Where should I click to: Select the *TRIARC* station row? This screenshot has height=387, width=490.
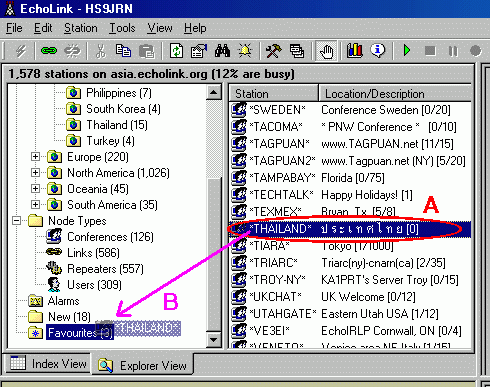350,263
